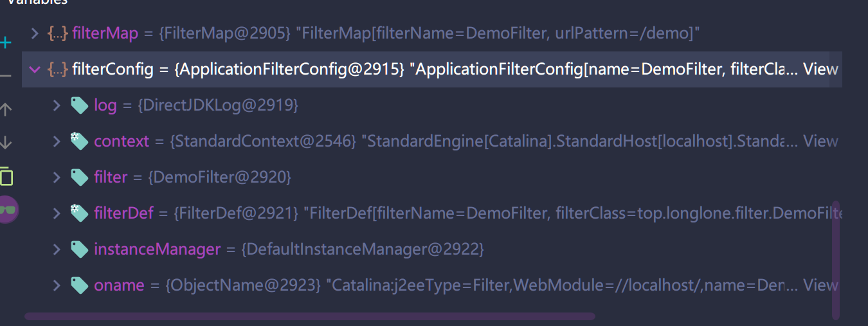Screen dimensions: 868x326
Task: Expand the context field node
Action: click(57, 141)
